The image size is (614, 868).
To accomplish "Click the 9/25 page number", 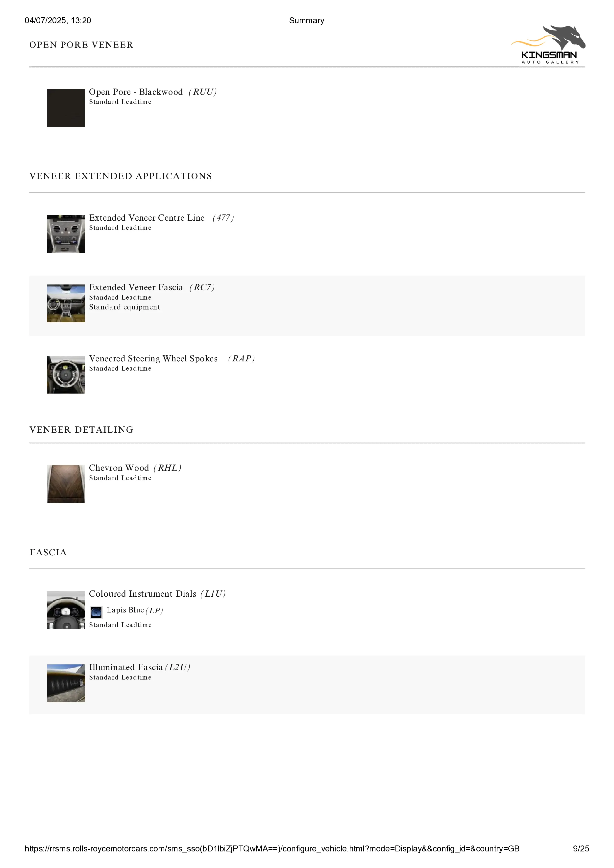I will 581,848.
